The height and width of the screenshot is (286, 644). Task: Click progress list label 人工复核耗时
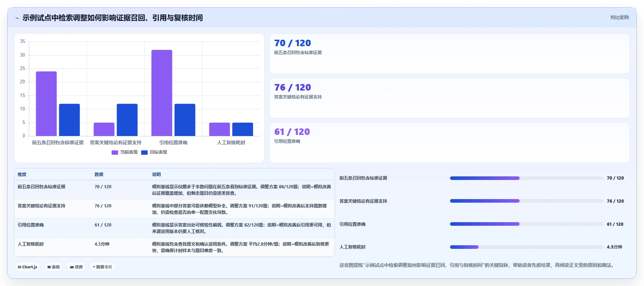tap(352, 247)
